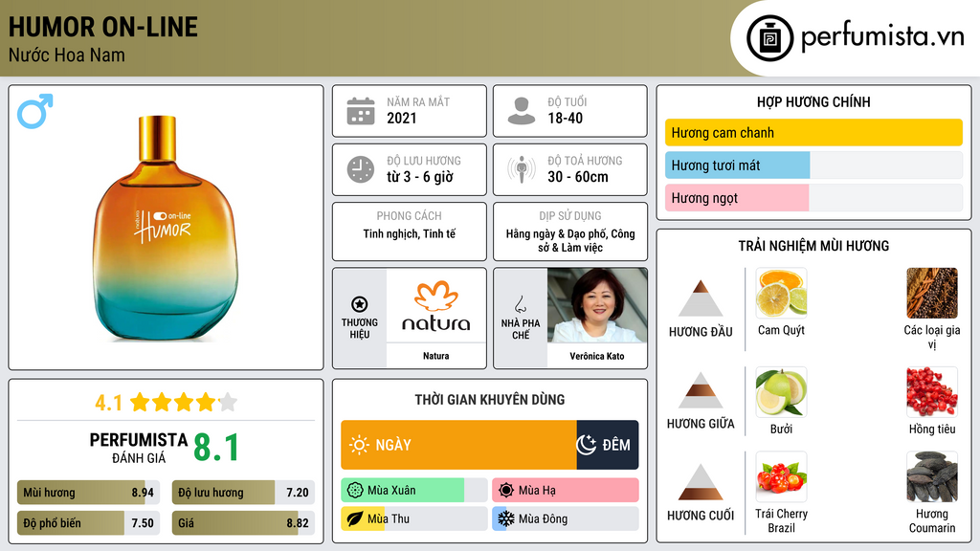Select the Đêm usage time segment
The image size is (980, 551).
(x=608, y=445)
